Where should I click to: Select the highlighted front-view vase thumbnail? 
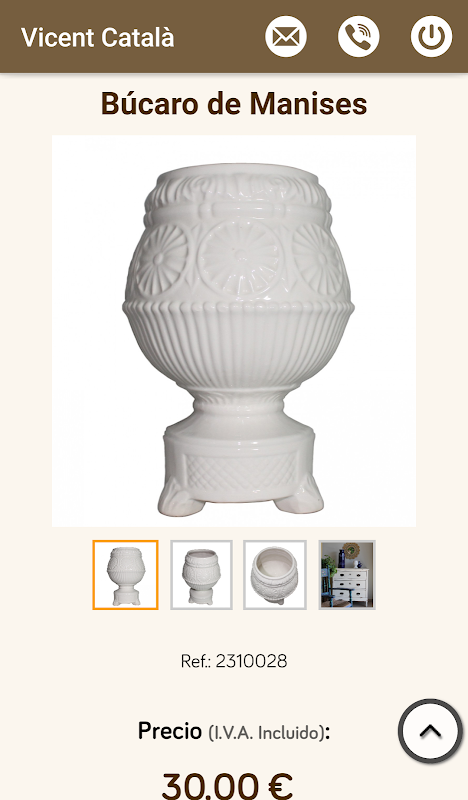(126, 575)
